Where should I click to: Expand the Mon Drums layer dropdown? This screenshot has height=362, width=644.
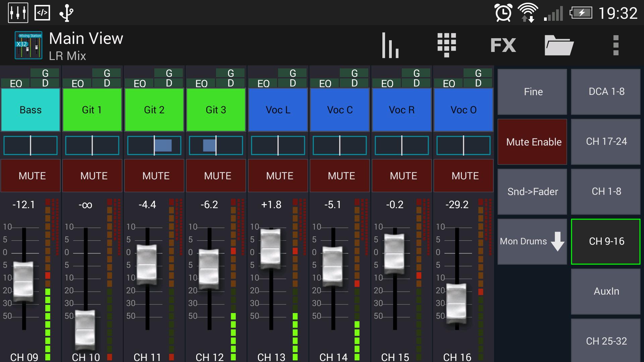coord(532,241)
